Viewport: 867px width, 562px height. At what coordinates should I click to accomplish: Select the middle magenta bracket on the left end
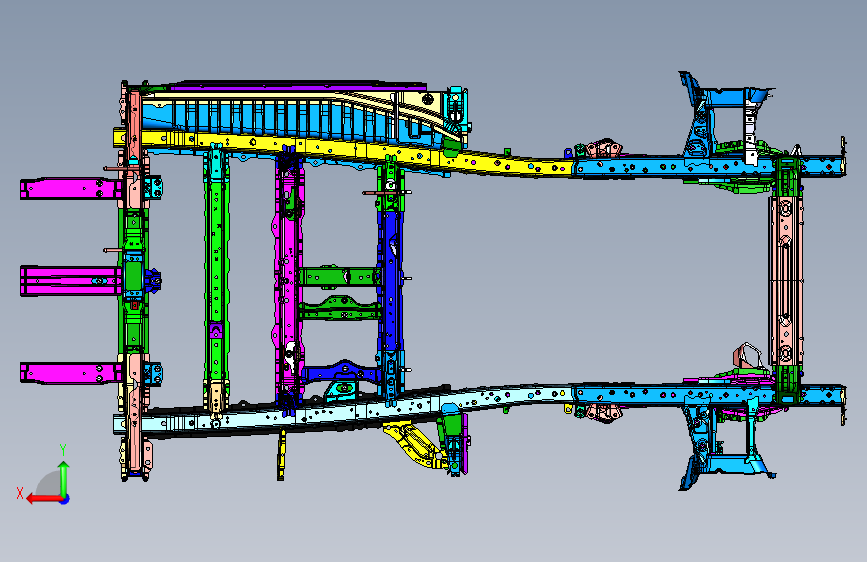[x=70, y=280]
